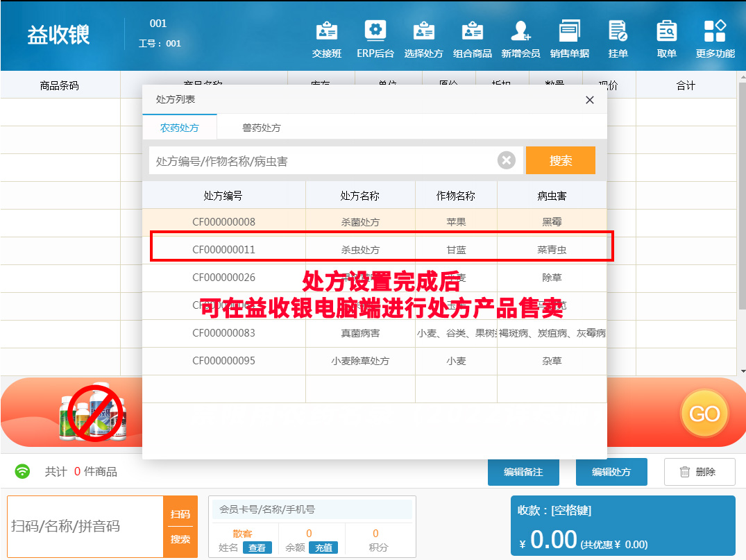The height and width of the screenshot is (560, 746).
Task: Click the 挂单 hold order icon
Action: pos(618,38)
